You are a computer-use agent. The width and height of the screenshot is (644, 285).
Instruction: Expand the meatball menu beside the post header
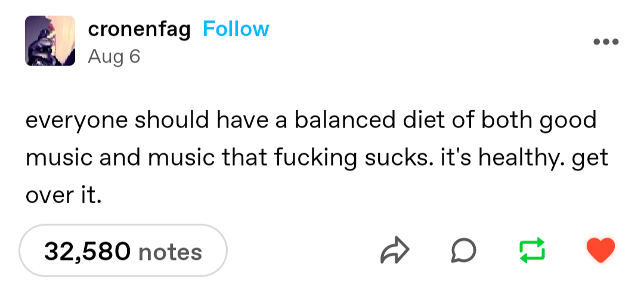click(606, 42)
